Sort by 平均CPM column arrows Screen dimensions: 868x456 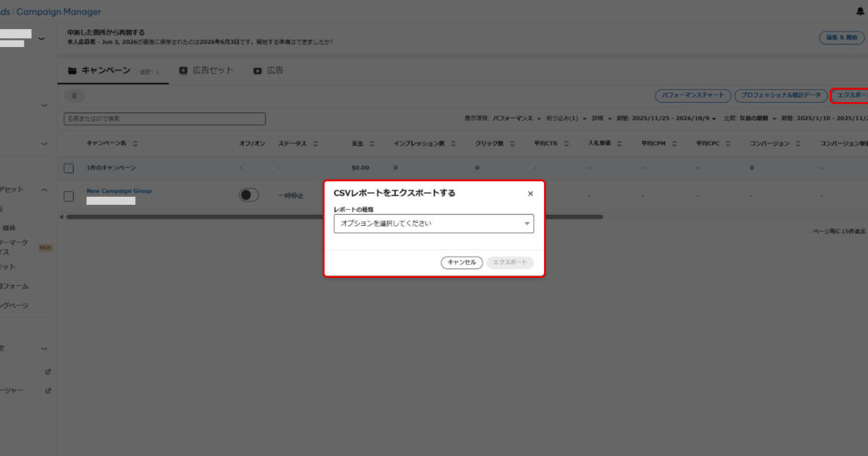tap(674, 143)
